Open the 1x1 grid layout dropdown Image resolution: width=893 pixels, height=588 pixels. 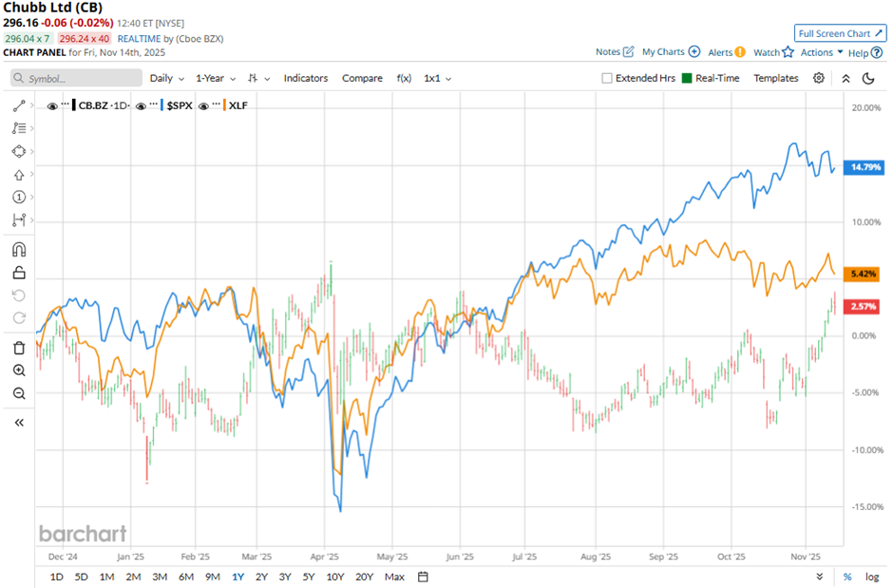(x=437, y=79)
